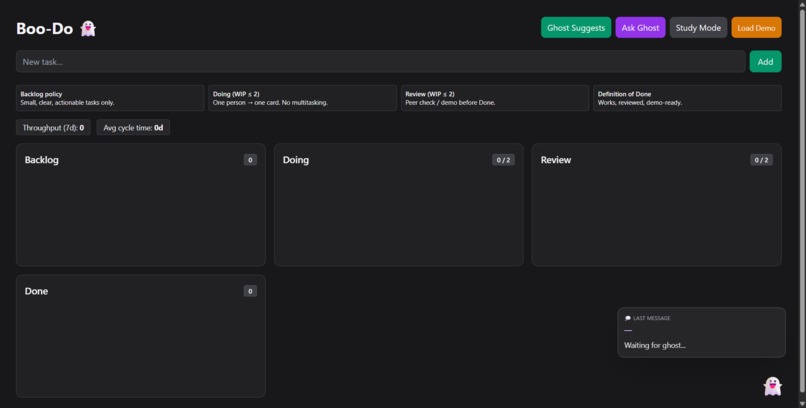This screenshot has height=408, width=806.
Task: Open Ask Ghost
Action: tap(640, 28)
